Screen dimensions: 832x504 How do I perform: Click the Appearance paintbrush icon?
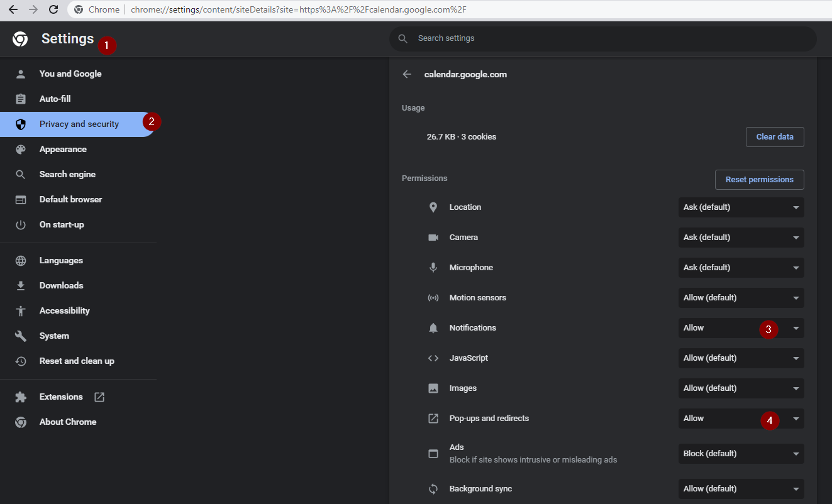(21, 149)
